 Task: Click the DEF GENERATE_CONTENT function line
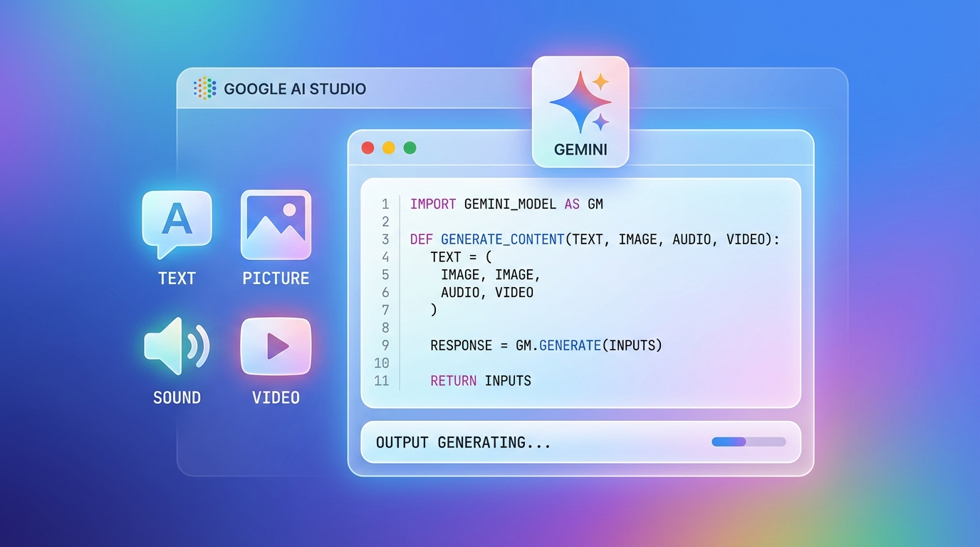[594, 240]
